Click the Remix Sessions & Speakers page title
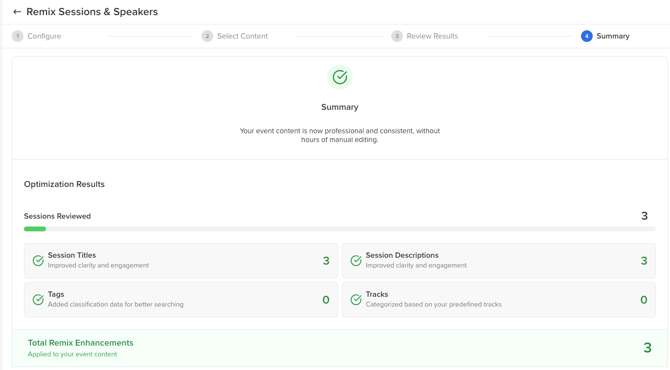The height and width of the screenshot is (370, 670). point(92,12)
